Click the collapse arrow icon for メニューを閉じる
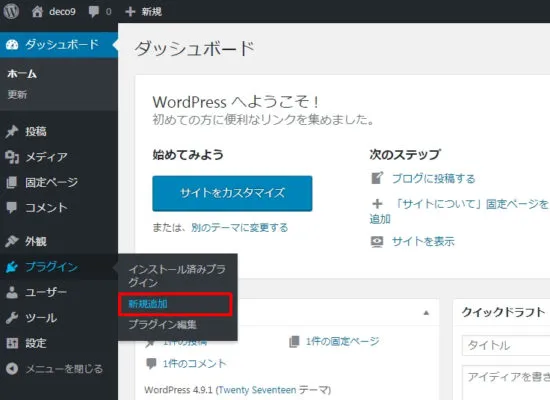Viewport: 550px width, 400px height. point(12,368)
